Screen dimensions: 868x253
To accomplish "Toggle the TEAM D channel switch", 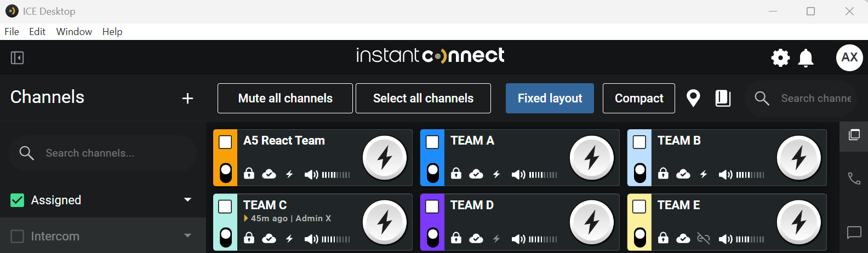I will pyautogui.click(x=432, y=237).
